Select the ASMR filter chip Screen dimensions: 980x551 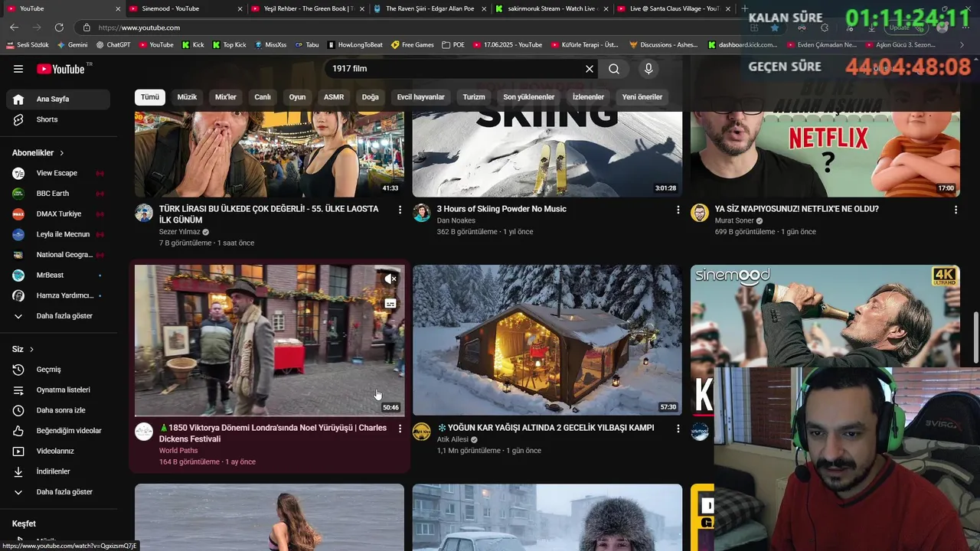[334, 97]
